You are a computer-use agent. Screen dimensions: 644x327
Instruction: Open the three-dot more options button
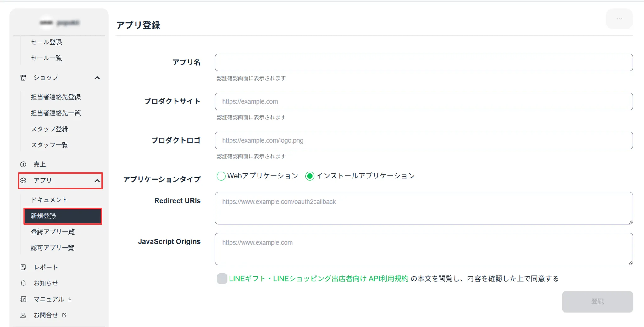coord(619,19)
